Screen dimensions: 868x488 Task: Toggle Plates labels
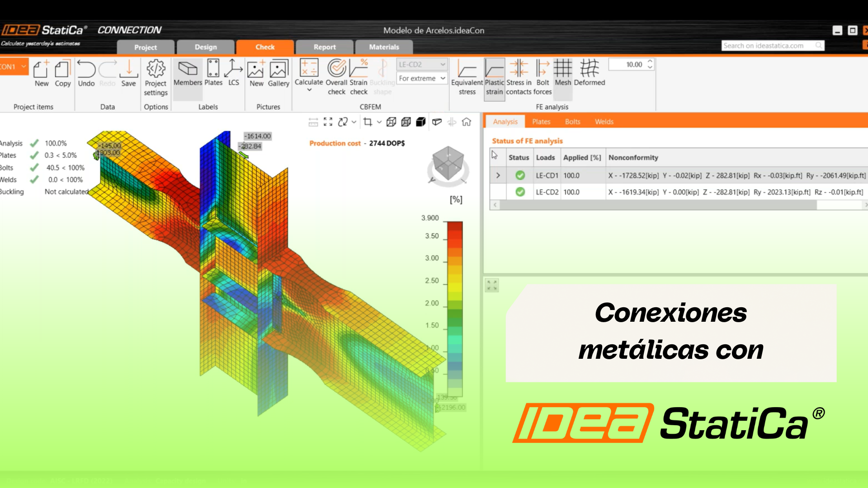coord(213,73)
